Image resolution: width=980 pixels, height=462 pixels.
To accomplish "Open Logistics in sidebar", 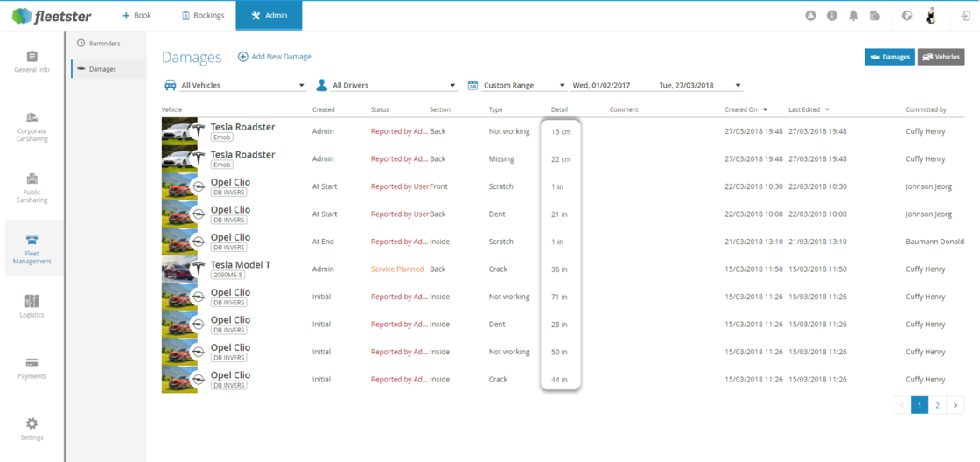I will pos(31,306).
